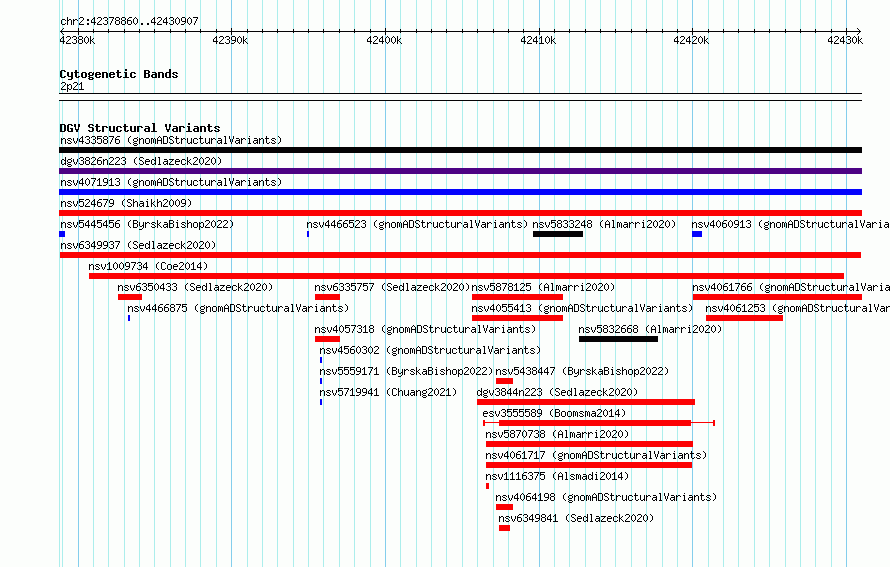Viewport: 890px width, 567px height.
Task: Select the nsv5438447 red bar
Action: 504,381
